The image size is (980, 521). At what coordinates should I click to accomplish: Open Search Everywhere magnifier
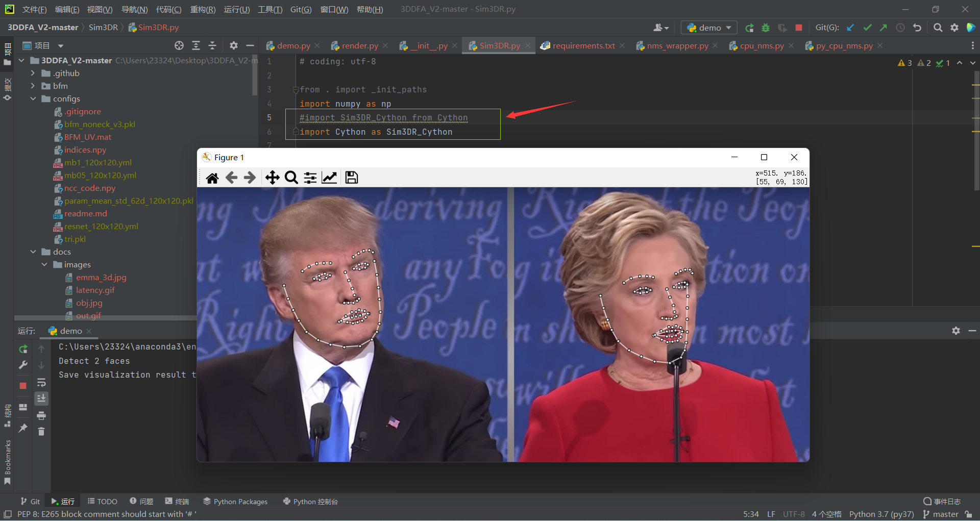[x=938, y=28]
